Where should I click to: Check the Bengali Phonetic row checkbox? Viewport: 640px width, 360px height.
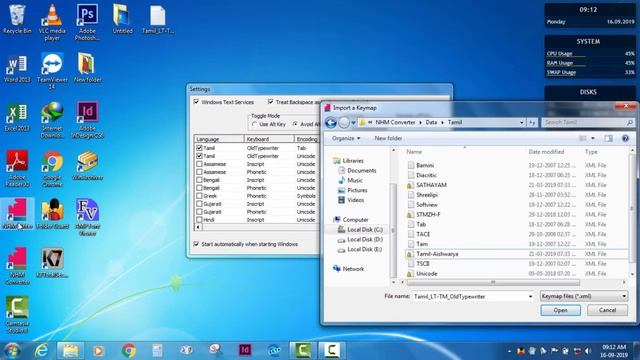pos(199,188)
